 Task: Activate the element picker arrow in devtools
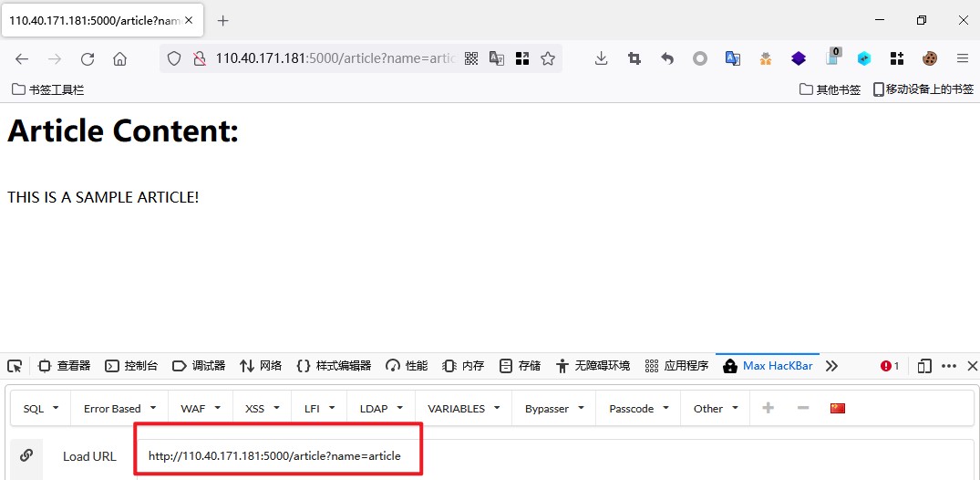15,366
